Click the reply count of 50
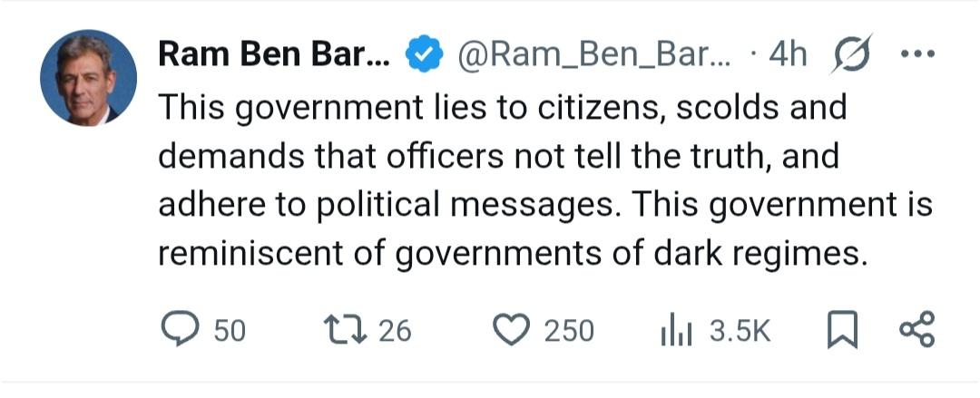This screenshot has width=980, height=398. [230, 331]
